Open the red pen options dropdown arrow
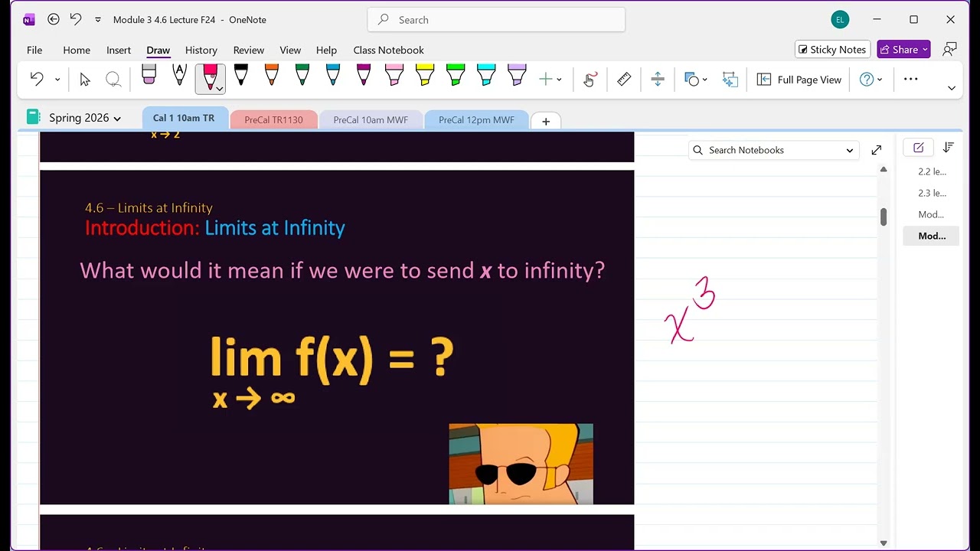Image resolution: width=980 pixels, height=551 pixels. click(220, 89)
